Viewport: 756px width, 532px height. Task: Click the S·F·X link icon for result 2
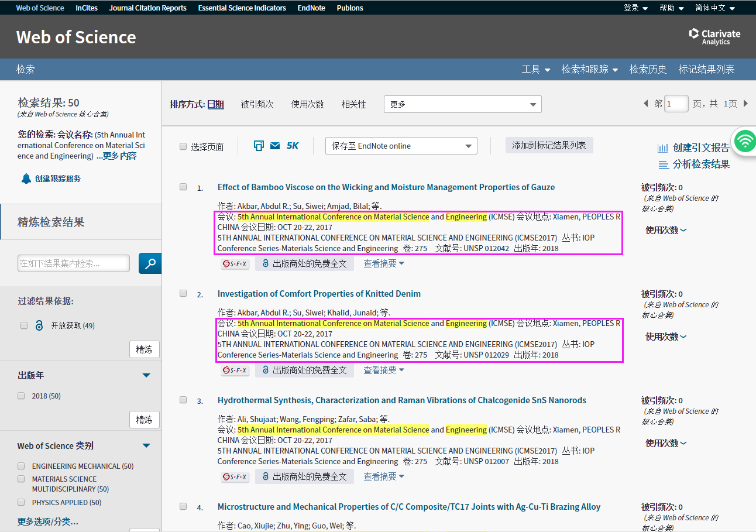point(235,370)
